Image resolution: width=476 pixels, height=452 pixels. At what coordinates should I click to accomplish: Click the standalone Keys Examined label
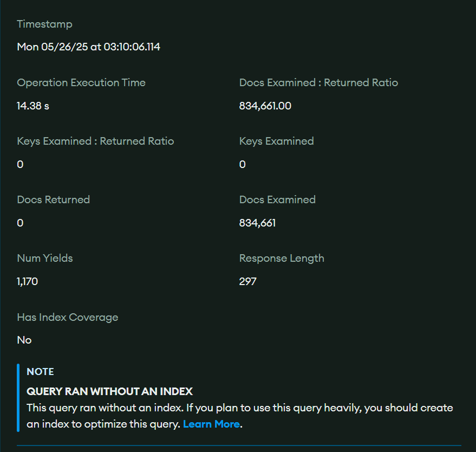click(276, 141)
